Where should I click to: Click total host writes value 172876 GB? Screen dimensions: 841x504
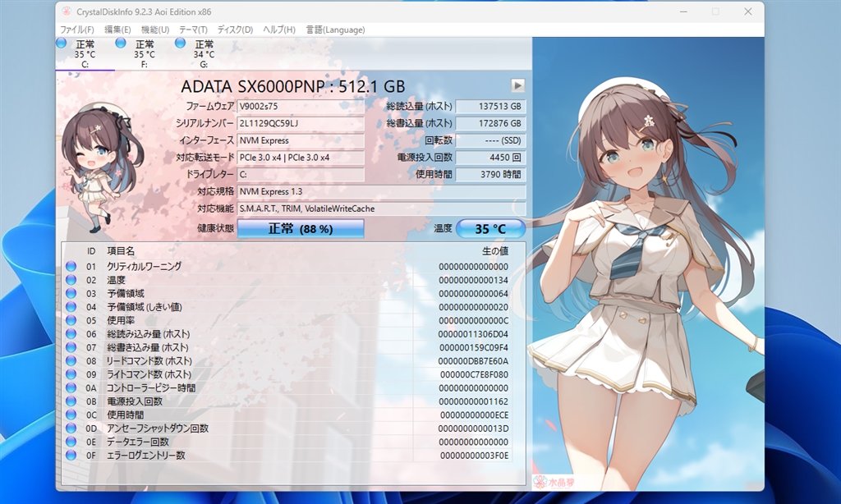click(x=490, y=123)
